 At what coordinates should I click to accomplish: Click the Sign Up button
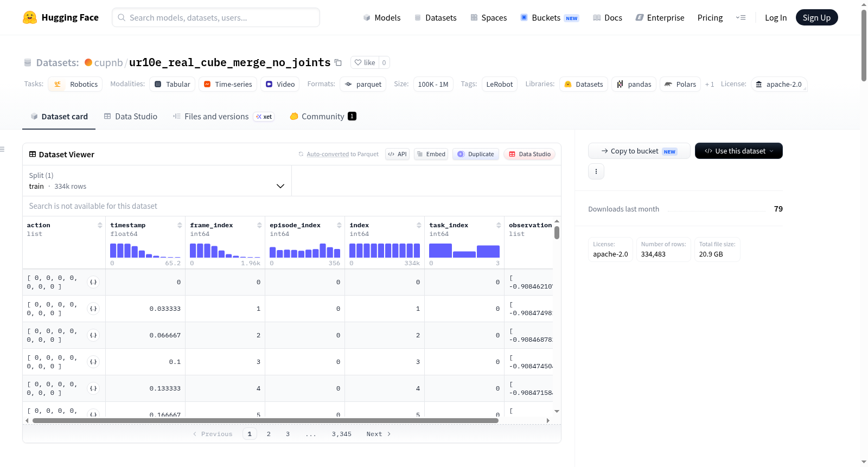(817, 17)
